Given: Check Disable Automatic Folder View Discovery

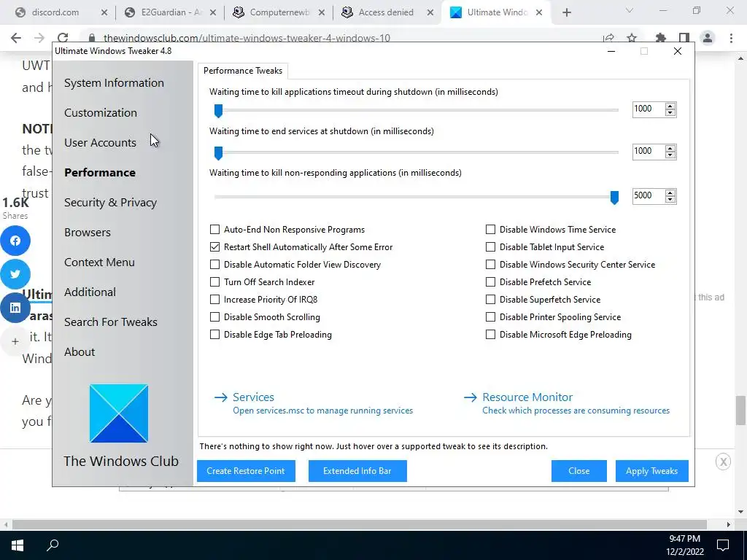Looking at the screenshot, I should tap(215, 264).
